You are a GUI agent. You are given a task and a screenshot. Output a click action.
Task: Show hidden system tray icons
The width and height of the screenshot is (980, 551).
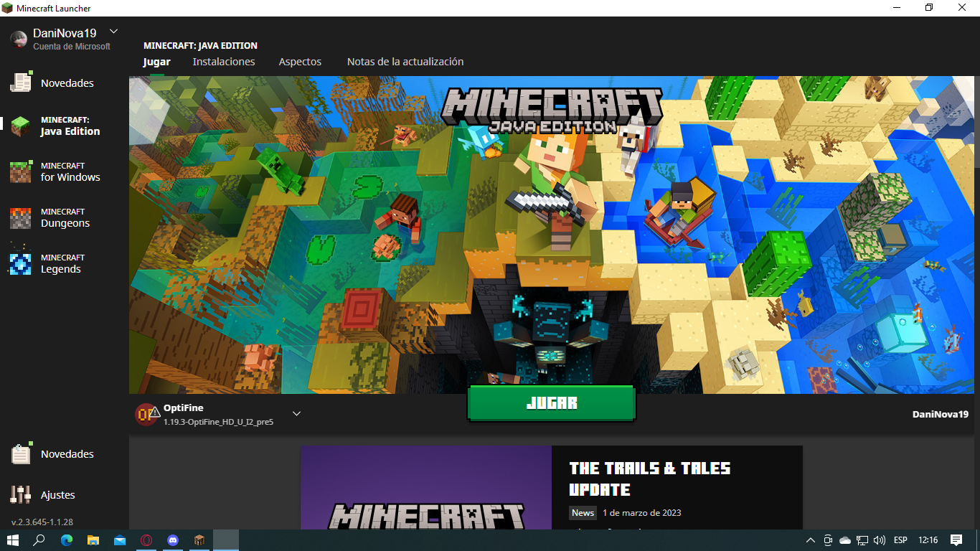pyautogui.click(x=811, y=540)
